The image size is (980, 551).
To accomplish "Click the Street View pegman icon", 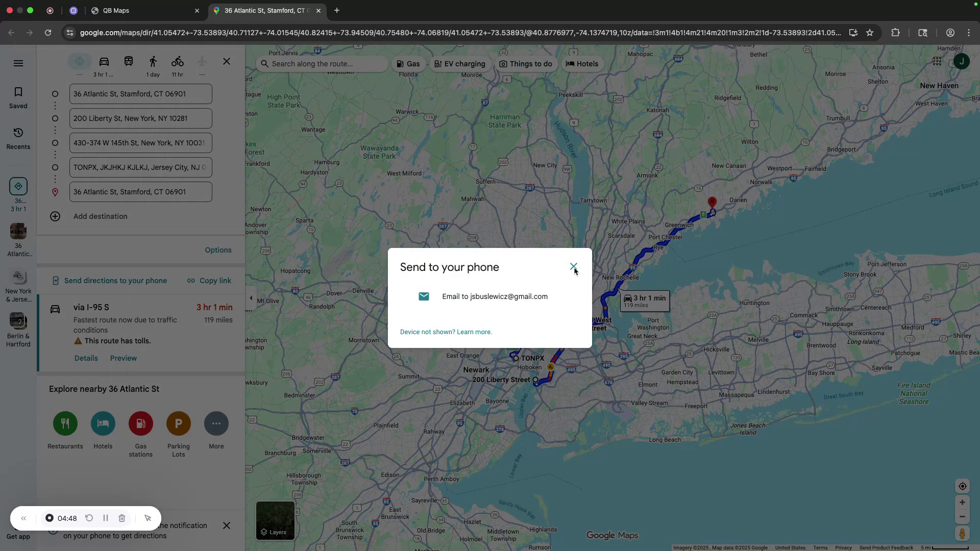I will click(962, 534).
